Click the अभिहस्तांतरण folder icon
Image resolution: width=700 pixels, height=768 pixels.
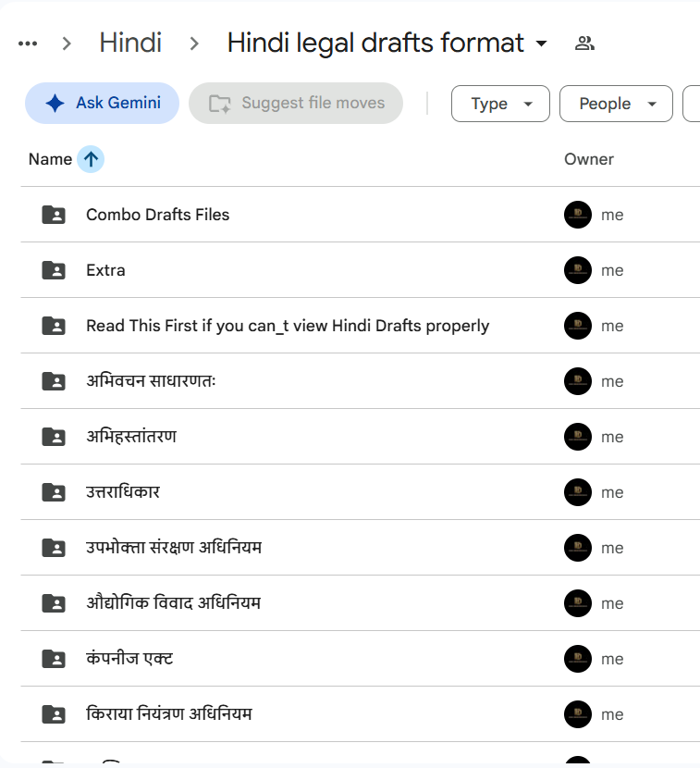coord(54,437)
